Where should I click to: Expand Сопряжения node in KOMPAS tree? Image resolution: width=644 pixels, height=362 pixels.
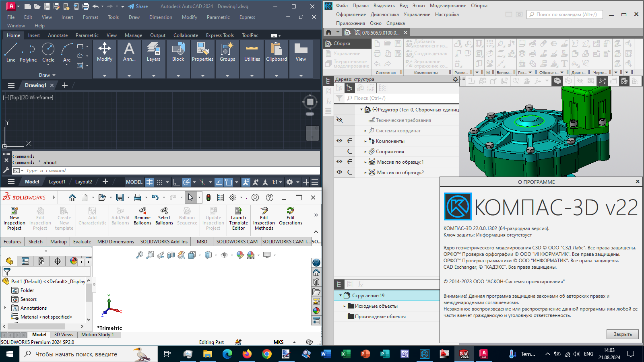pyautogui.click(x=365, y=152)
